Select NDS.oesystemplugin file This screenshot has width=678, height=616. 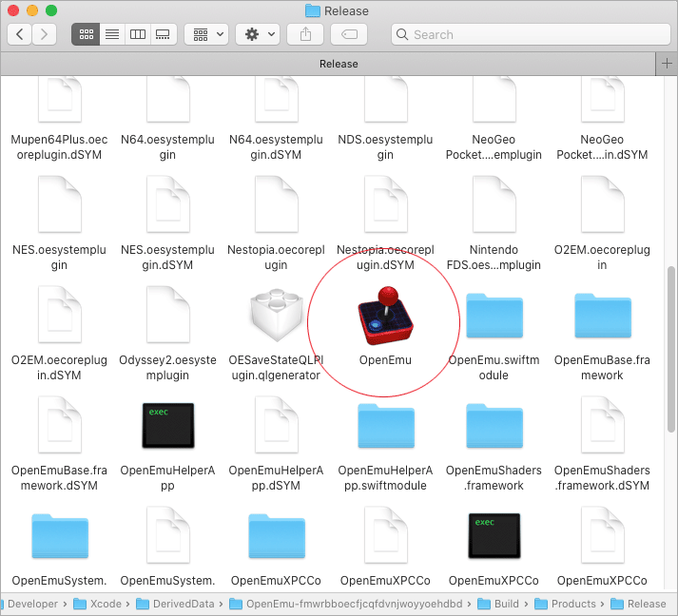[386, 100]
